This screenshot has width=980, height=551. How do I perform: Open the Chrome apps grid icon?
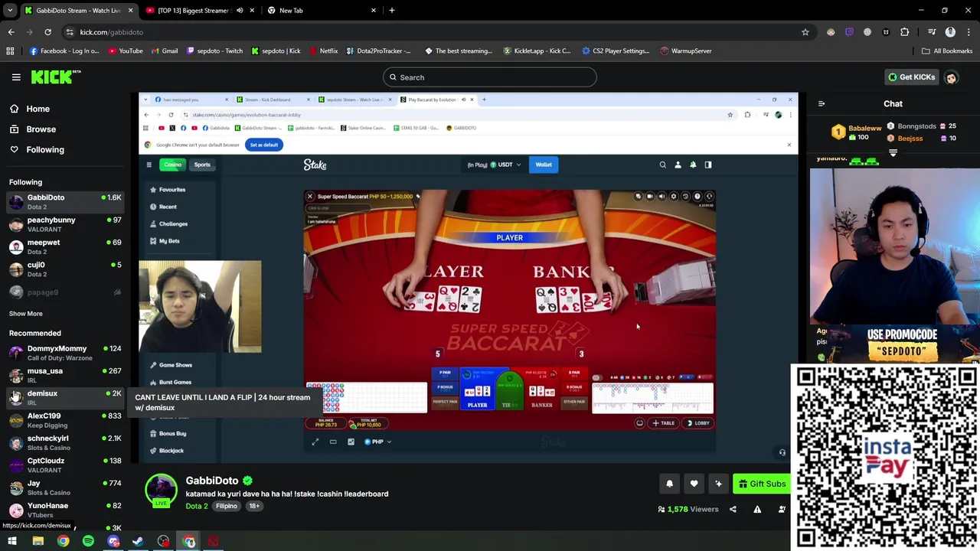point(10,51)
